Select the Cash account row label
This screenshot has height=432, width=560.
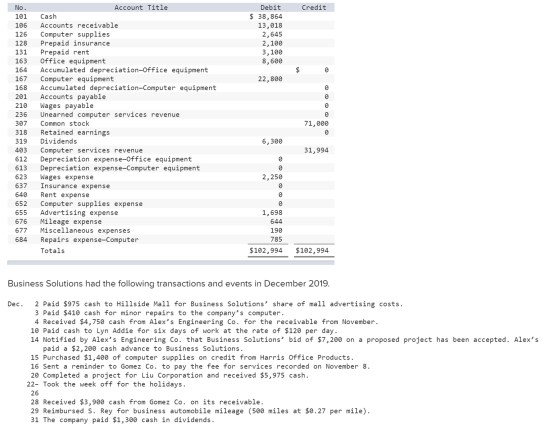pos(48,16)
